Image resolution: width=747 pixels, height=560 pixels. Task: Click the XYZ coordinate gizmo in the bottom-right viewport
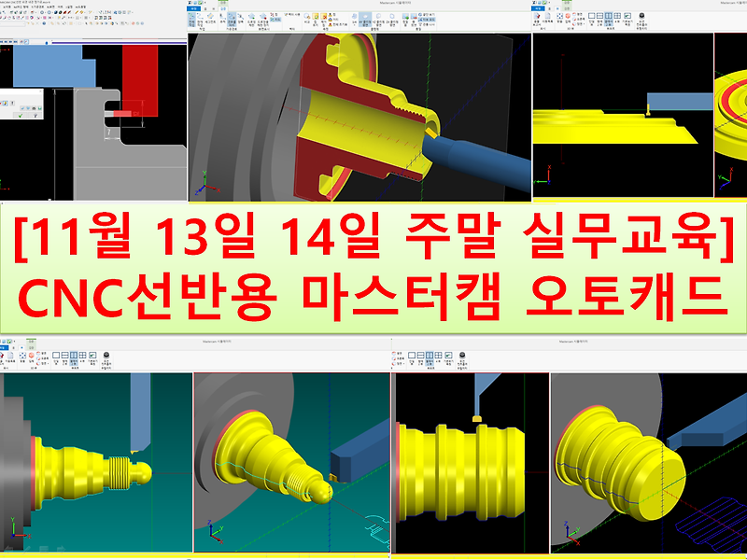click(x=569, y=533)
